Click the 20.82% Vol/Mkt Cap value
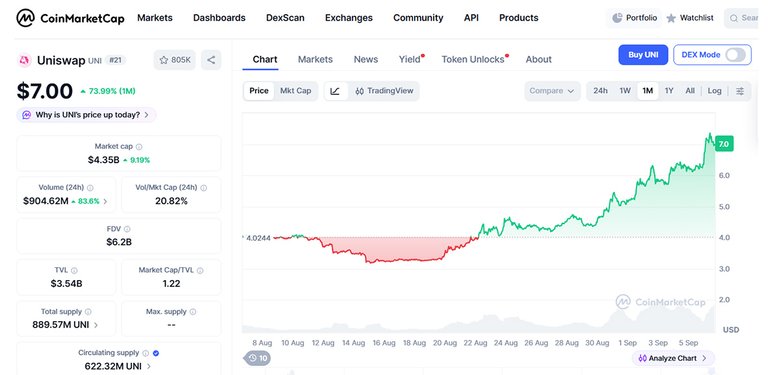The width and height of the screenshot is (768, 375). click(x=171, y=201)
